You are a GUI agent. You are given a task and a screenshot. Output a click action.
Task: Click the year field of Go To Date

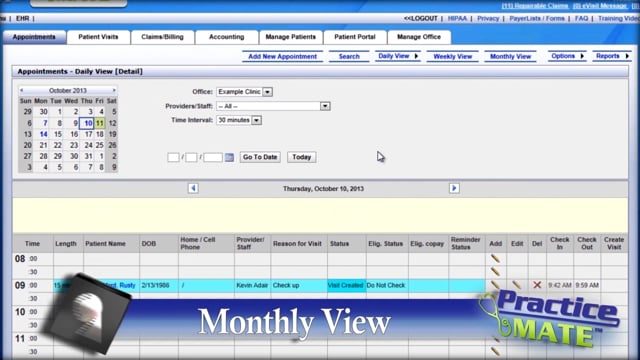(213, 157)
